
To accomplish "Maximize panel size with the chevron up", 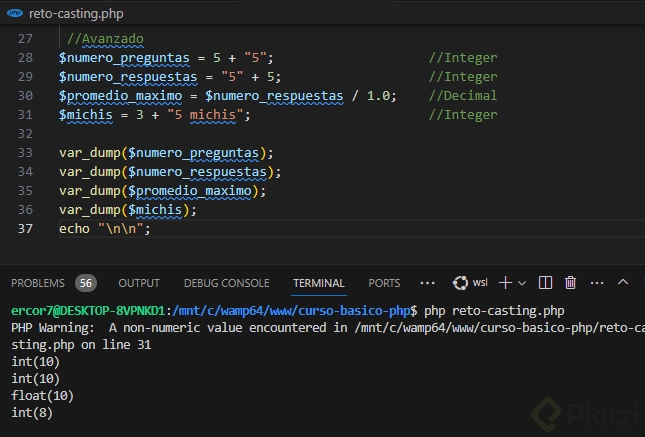I will (623, 283).
